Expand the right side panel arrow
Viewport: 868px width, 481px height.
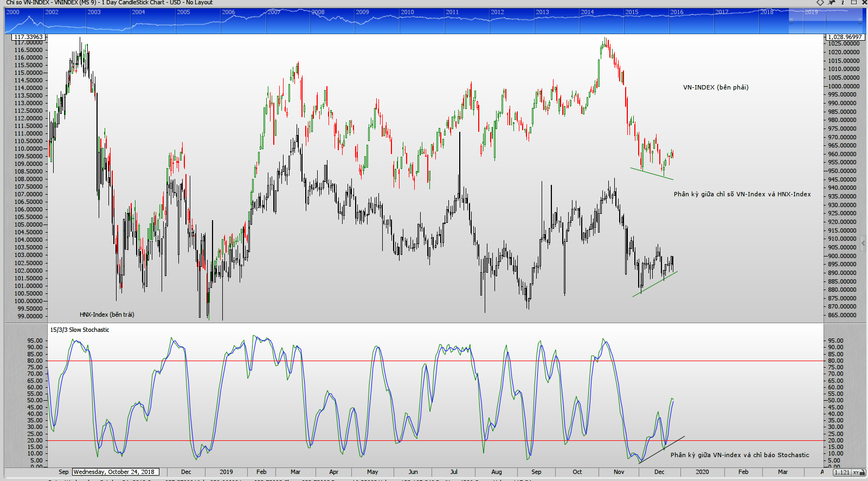click(863, 243)
